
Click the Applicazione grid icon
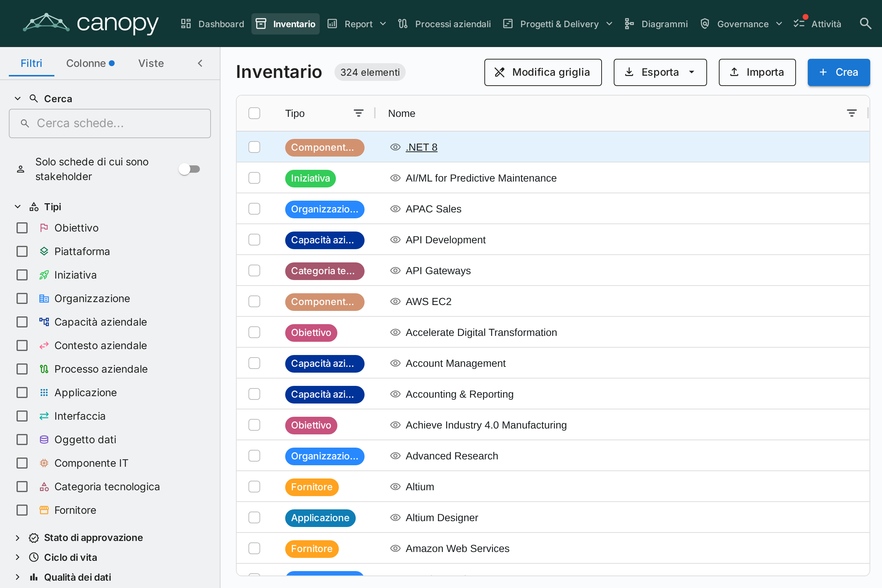coord(44,392)
